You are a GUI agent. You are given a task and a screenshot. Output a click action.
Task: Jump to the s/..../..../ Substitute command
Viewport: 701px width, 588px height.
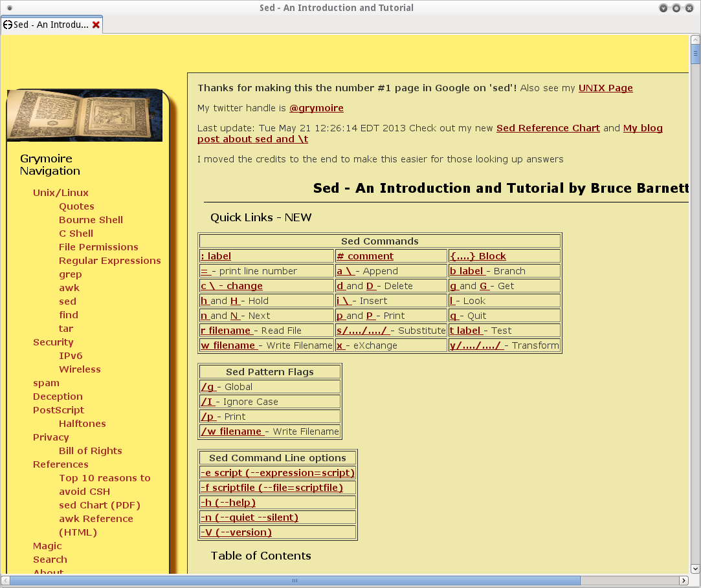point(362,331)
